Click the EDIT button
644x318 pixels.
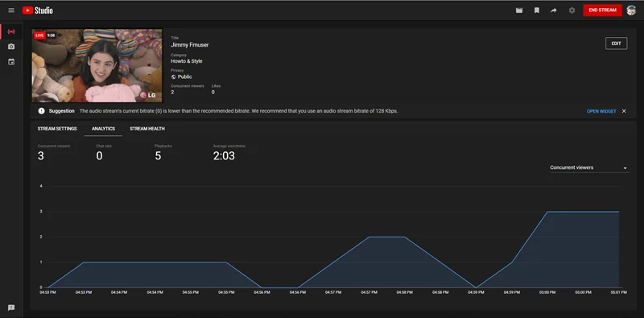[x=616, y=43]
